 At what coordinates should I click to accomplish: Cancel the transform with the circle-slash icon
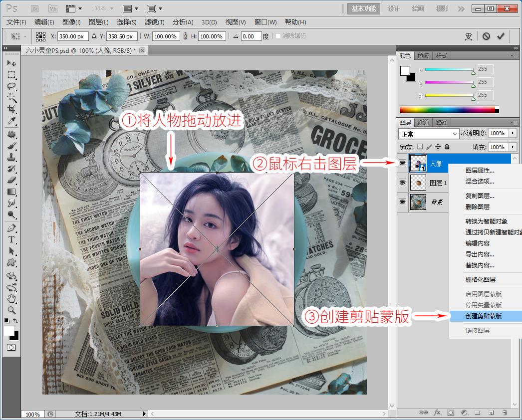click(x=486, y=36)
